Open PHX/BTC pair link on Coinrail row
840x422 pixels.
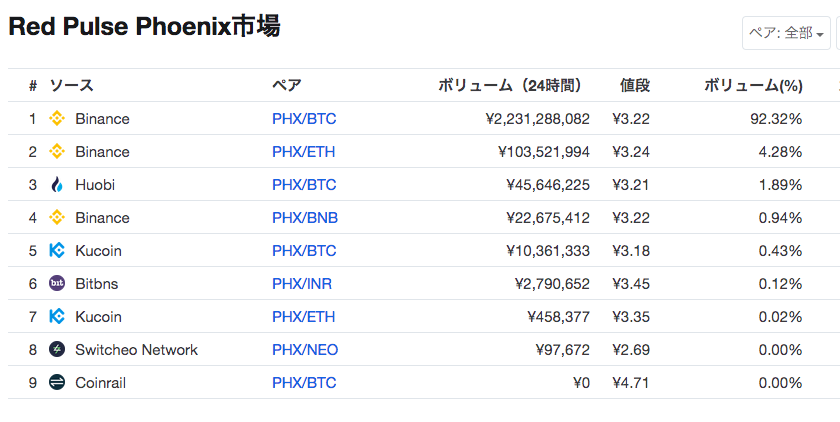click(304, 383)
